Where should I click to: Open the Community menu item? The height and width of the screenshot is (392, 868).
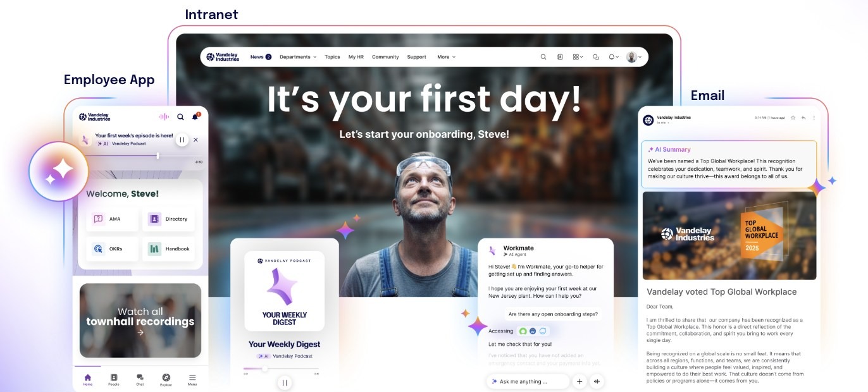[385, 57]
